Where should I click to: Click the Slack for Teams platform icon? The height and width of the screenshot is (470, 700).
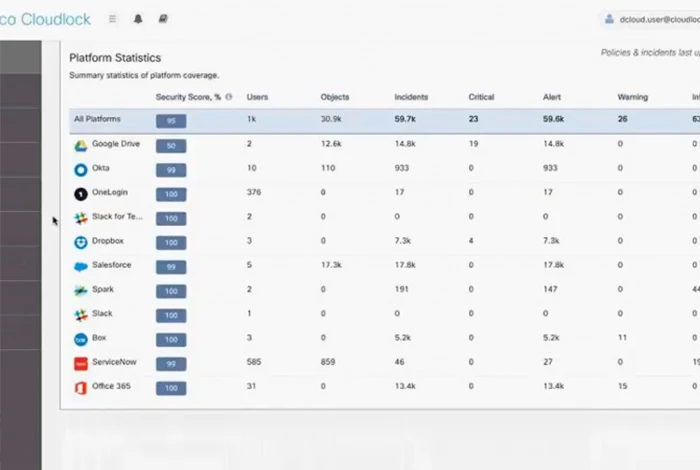click(x=81, y=218)
